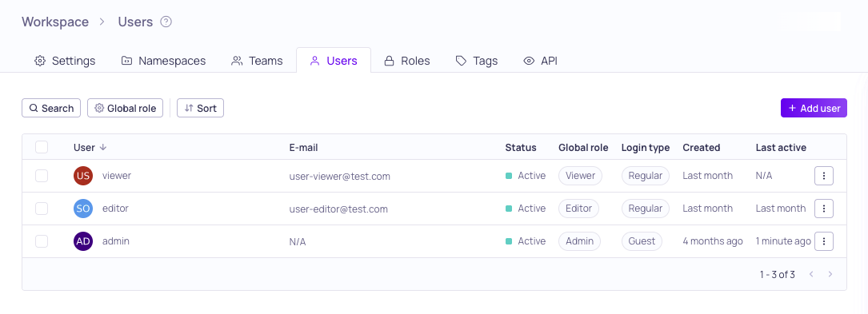Click the email user-editor@test.com
This screenshot has width=868, height=314.
coord(338,209)
